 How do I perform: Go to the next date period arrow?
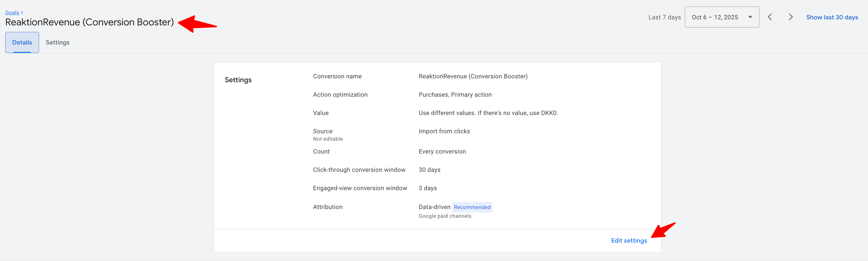coord(790,17)
